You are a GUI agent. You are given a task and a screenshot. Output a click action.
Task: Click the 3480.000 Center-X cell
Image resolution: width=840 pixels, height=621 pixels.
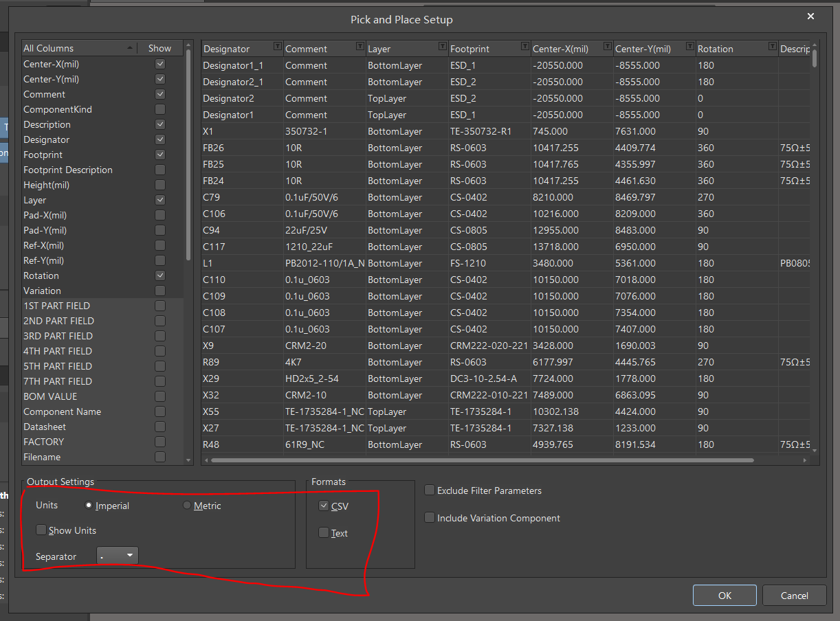[x=573, y=263]
